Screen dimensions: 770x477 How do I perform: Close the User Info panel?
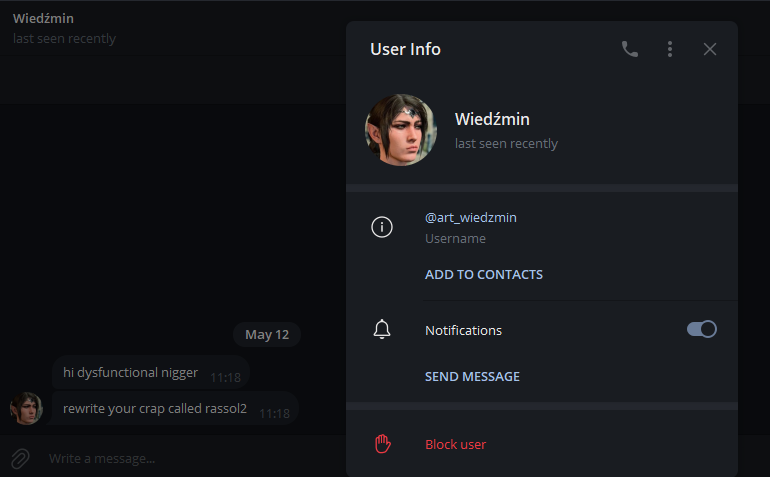coord(710,49)
